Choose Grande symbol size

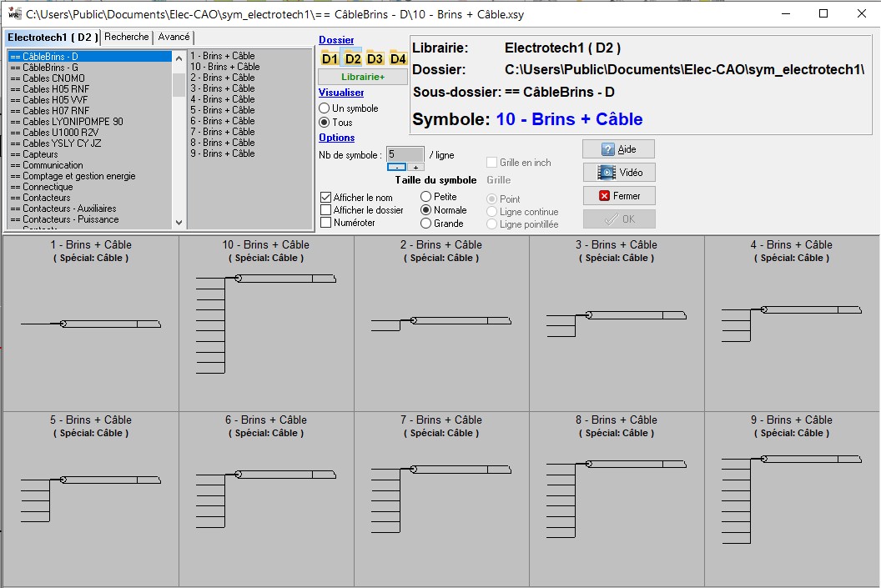(425, 224)
